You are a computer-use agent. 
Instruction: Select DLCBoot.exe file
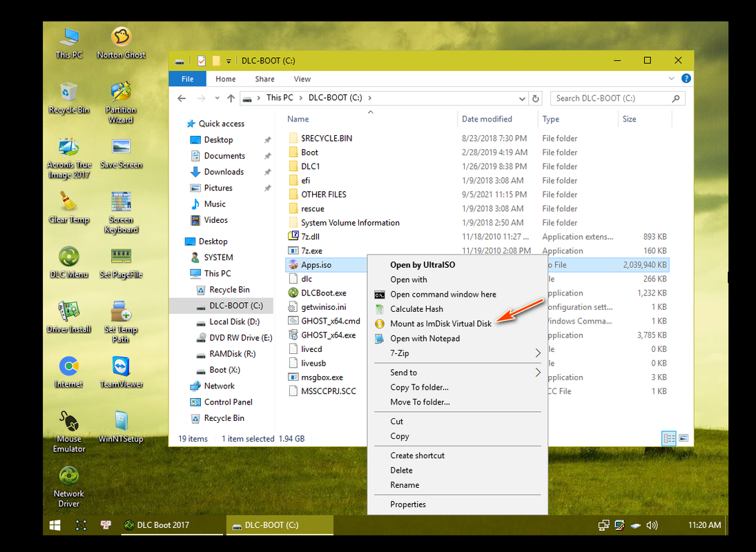pos(324,293)
